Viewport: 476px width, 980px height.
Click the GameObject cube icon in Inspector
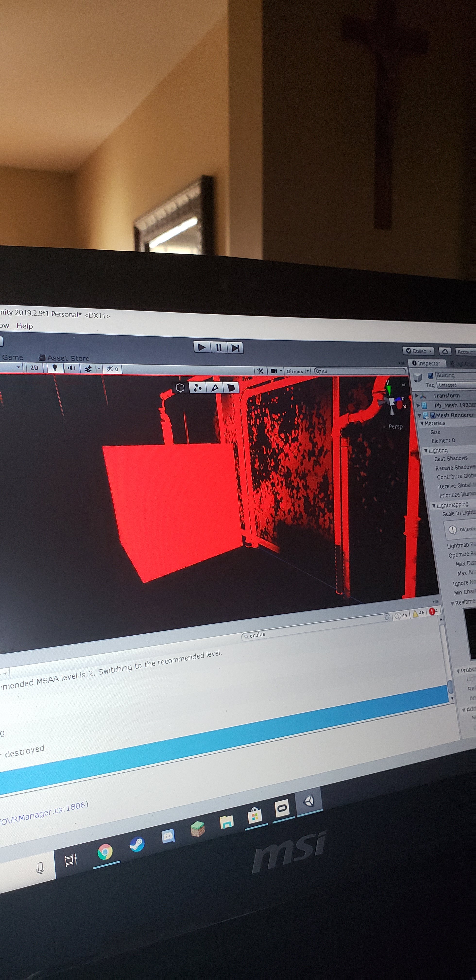pos(418,377)
